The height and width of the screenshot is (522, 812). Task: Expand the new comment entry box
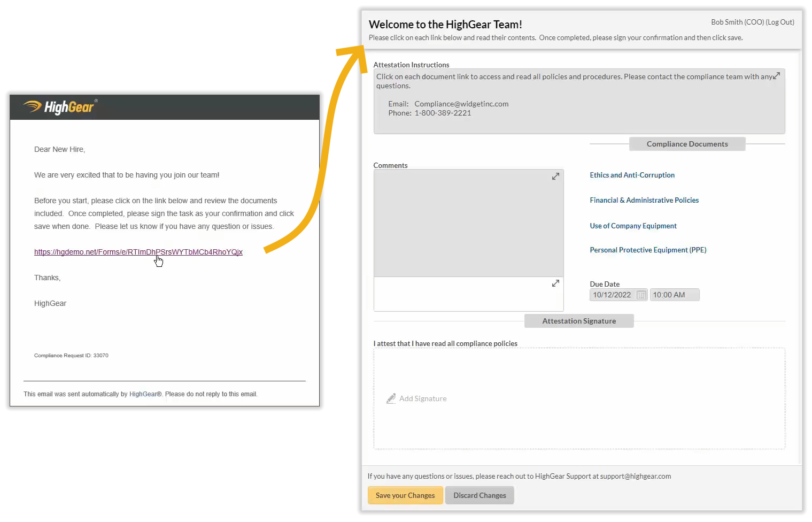(555, 283)
